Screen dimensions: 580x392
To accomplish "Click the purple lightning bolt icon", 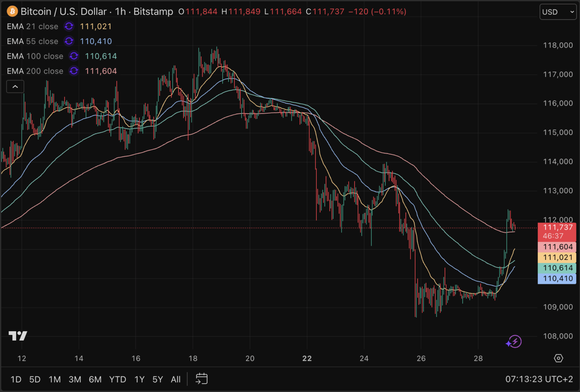I will point(514,341).
